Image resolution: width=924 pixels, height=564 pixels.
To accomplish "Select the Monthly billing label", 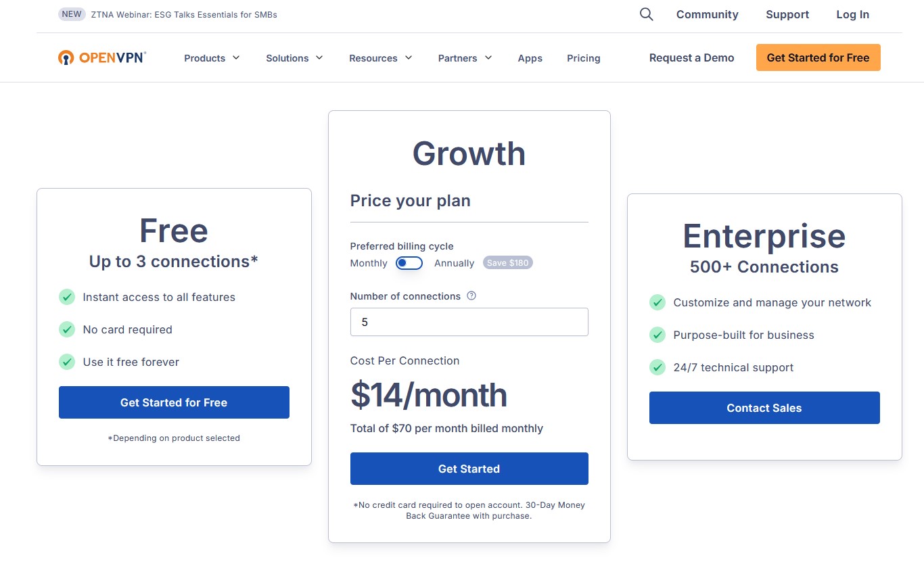I will tap(369, 263).
